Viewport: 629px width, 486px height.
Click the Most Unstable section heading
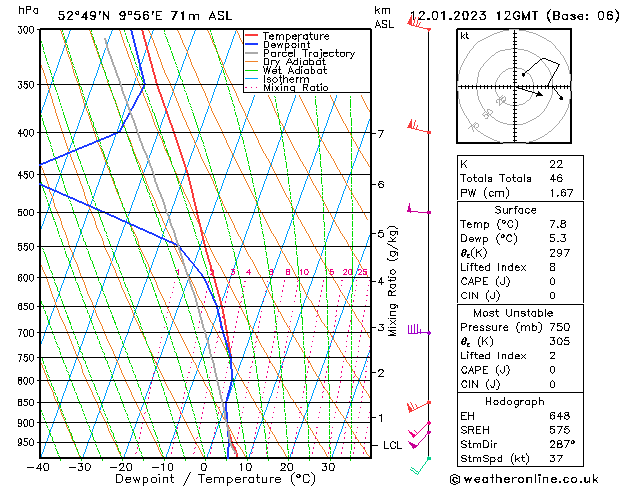tap(513, 313)
